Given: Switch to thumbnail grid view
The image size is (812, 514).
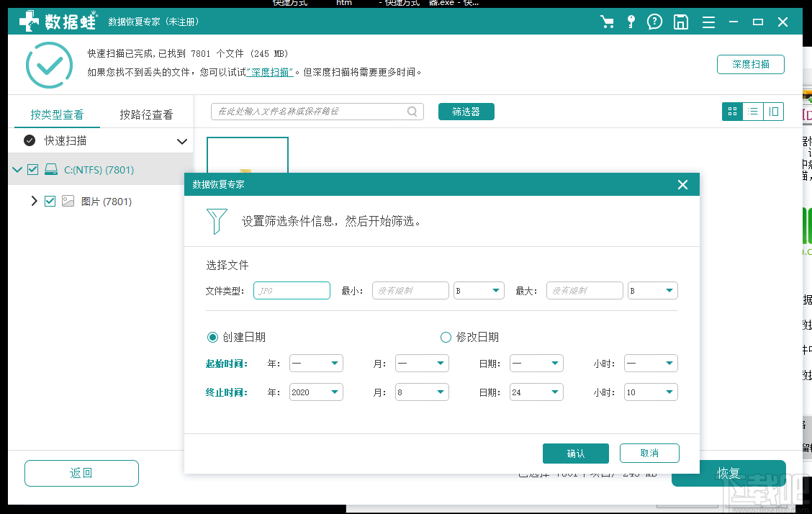Looking at the screenshot, I should coord(732,112).
